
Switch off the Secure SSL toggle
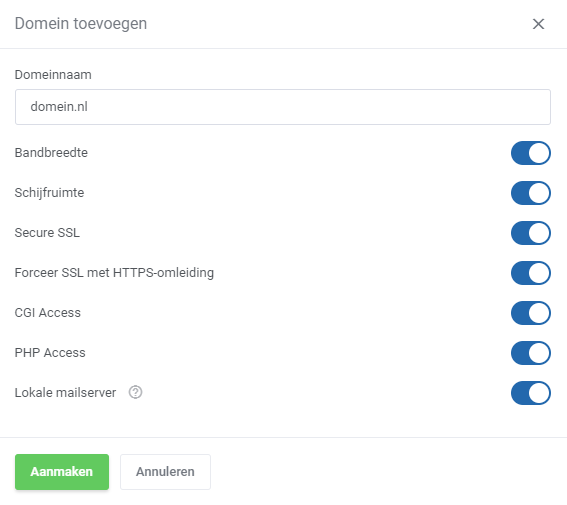[530, 233]
